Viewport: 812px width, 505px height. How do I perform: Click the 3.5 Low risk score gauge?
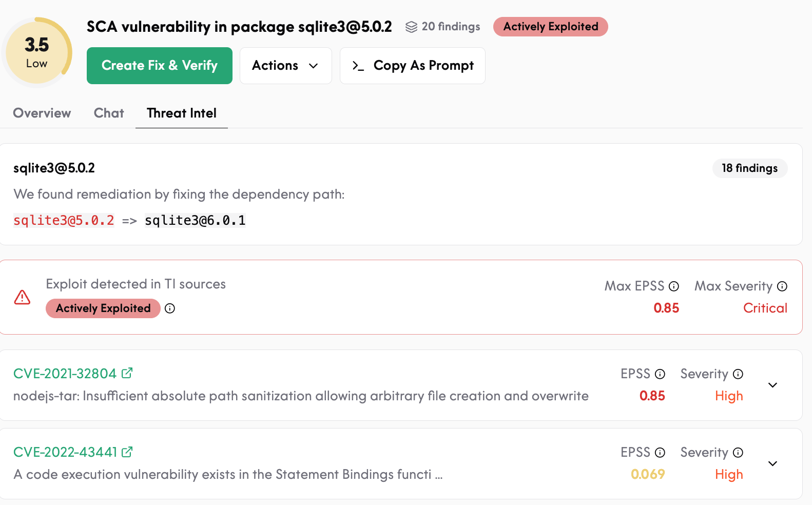click(x=37, y=52)
